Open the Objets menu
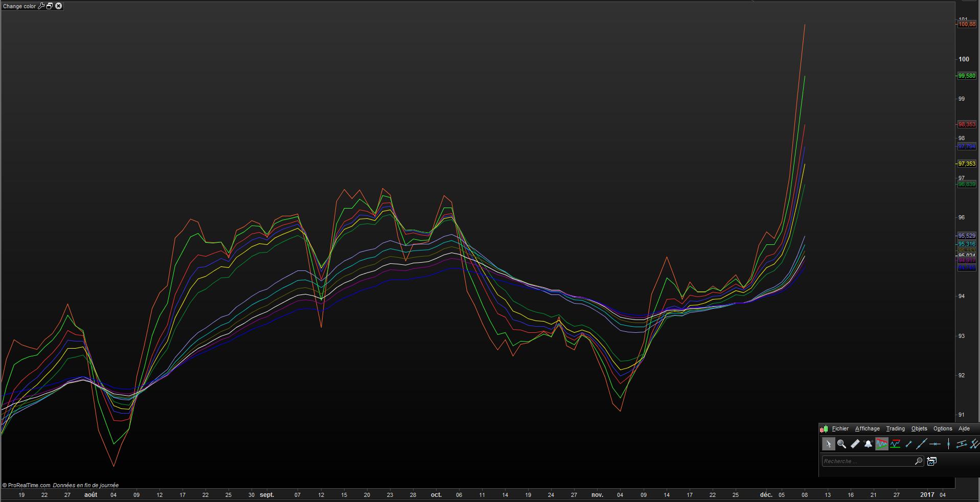The width and height of the screenshot is (980, 502). [919, 429]
